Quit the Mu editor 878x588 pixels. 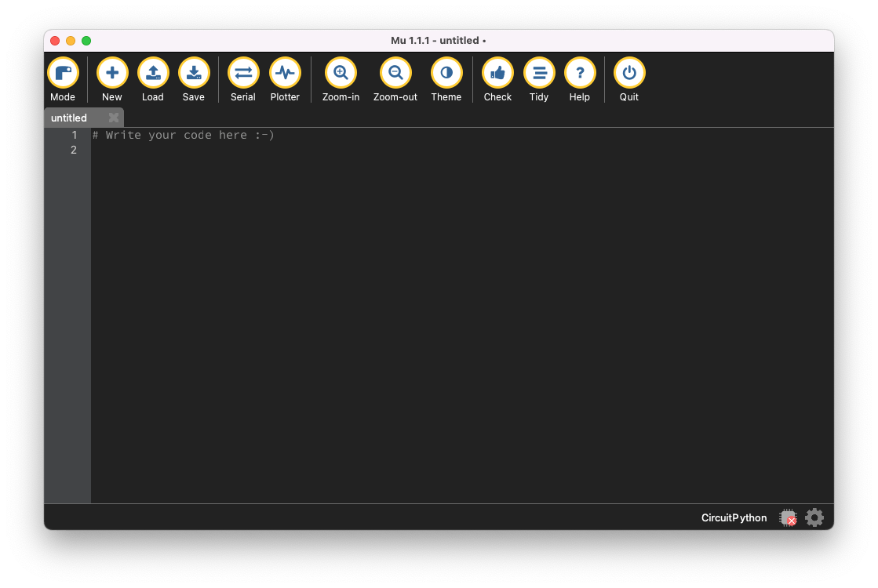click(628, 80)
